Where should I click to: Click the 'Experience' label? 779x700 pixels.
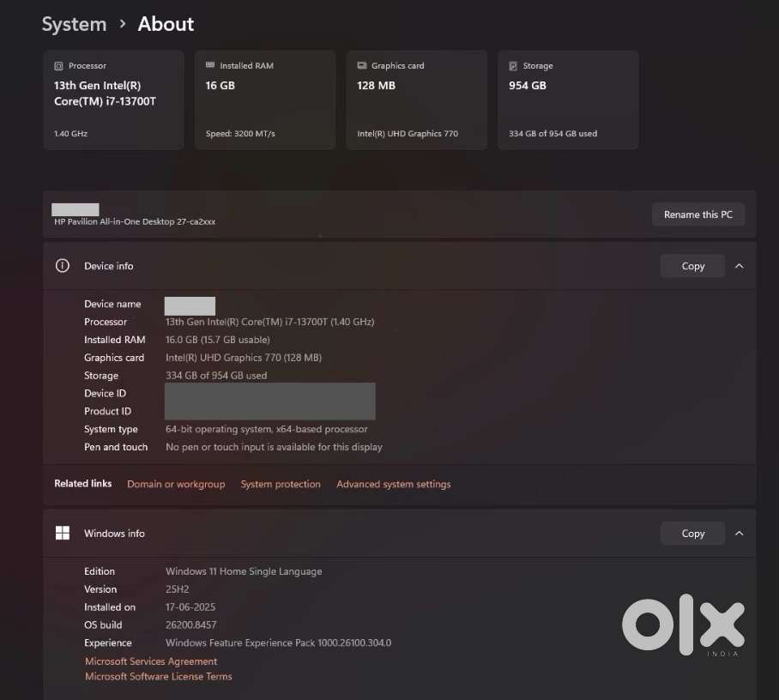coord(108,643)
